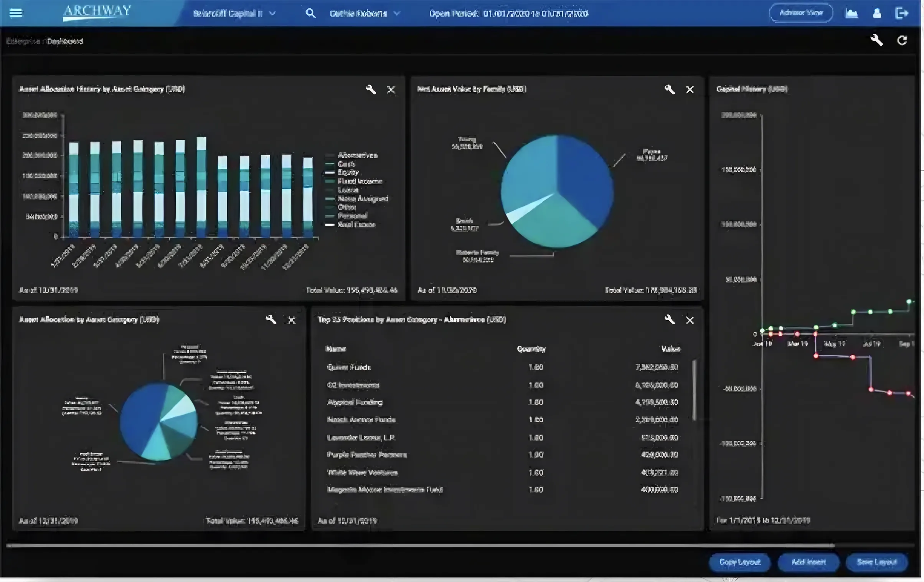
Task: Sort positions by the Name column header
Action: [x=336, y=349]
